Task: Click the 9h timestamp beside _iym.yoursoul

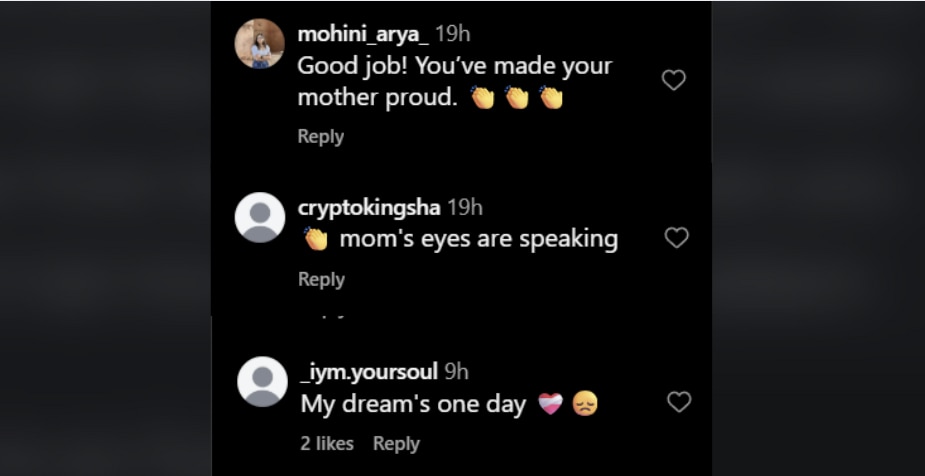Action: [x=456, y=372]
